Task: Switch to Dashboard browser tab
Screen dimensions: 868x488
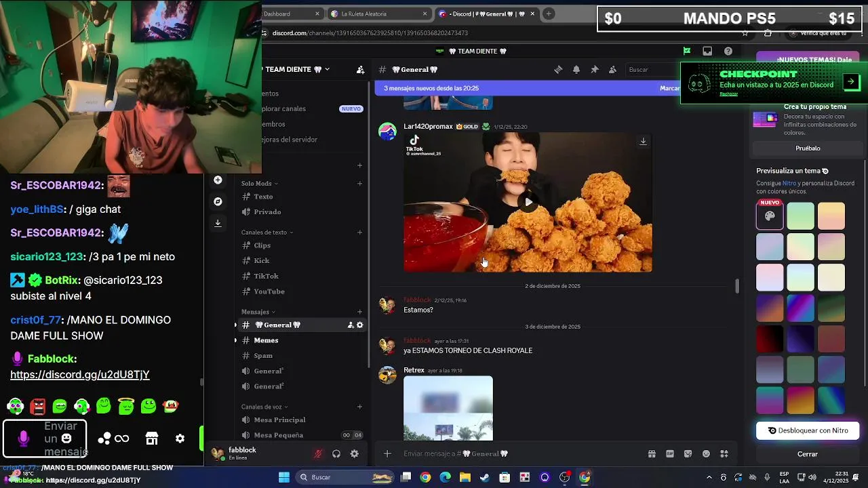Action: click(292, 14)
